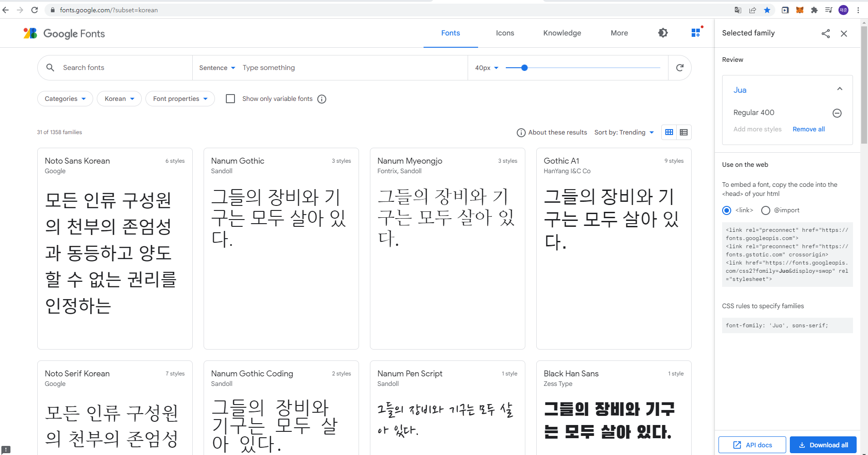This screenshot has width=868, height=455.
Task: Open the Knowledge tab
Action: click(562, 33)
